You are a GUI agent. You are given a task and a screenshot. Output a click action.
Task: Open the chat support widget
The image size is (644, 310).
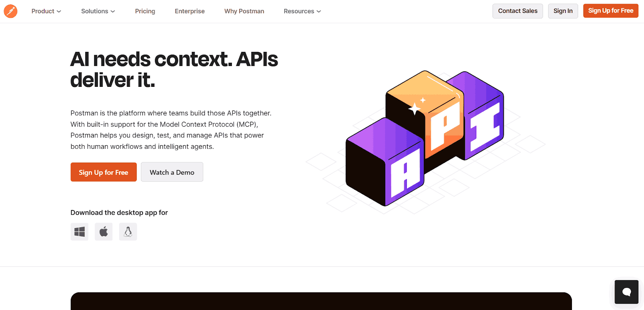[626, 292]
